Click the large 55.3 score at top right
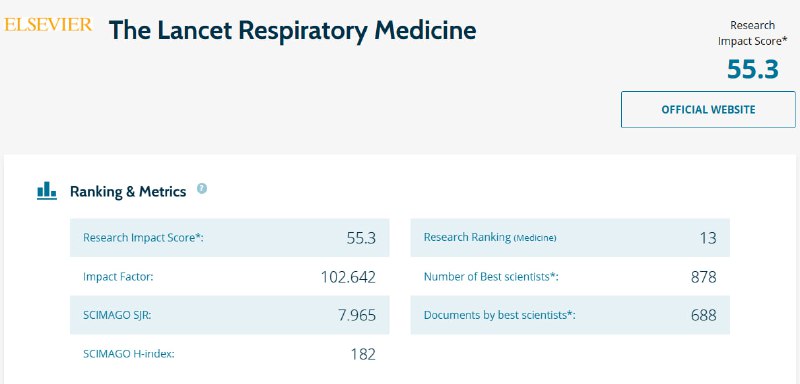This screenshot has height=384, width=800. [x=753, y=69]
